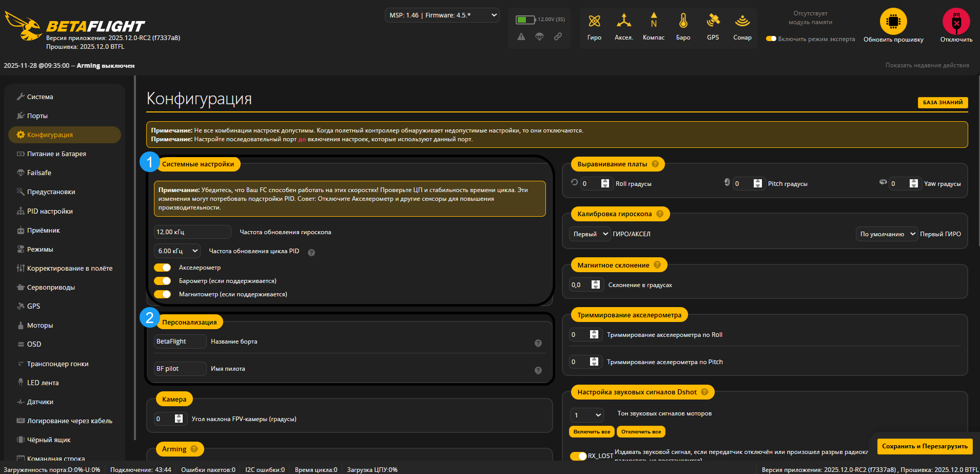Click the Имя пилота input field
The width and height of the screenshot is (980, 474).
[x=180, y=368]
